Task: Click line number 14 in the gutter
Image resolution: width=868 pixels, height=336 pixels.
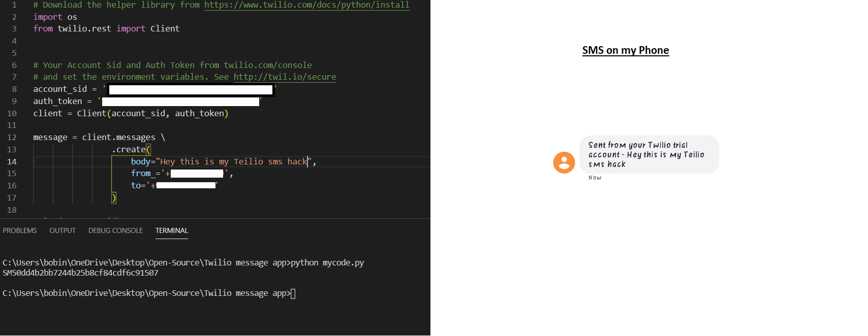Action: (x=12, y=161)
